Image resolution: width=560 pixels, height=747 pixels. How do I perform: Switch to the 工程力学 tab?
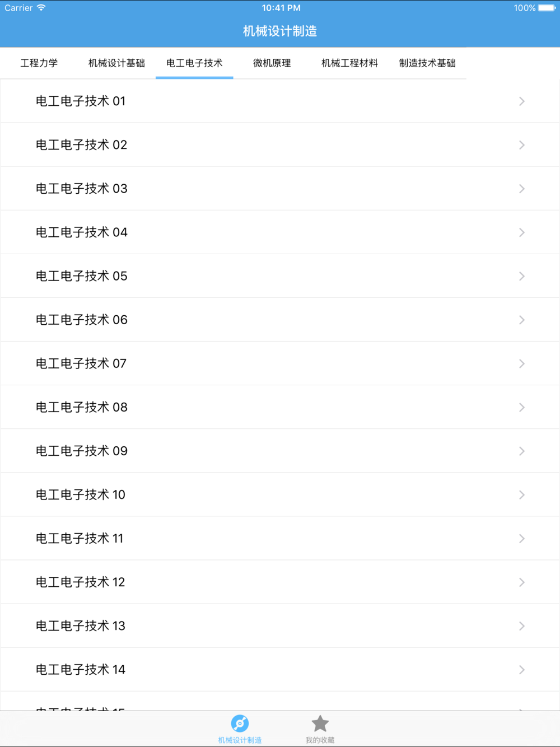(x=39, y=63)
